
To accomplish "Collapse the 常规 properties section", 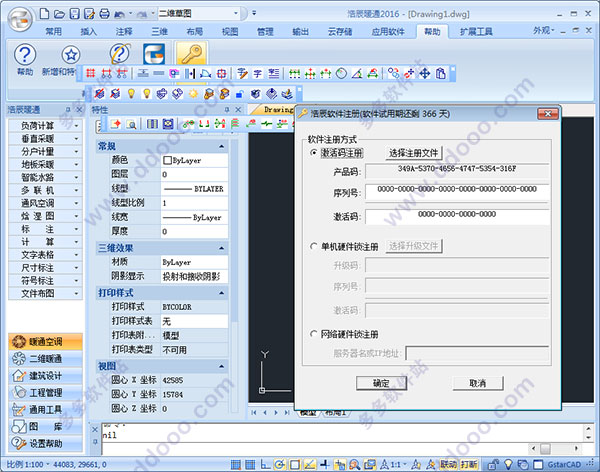I will pyautogui.click(x=222, y=146).
